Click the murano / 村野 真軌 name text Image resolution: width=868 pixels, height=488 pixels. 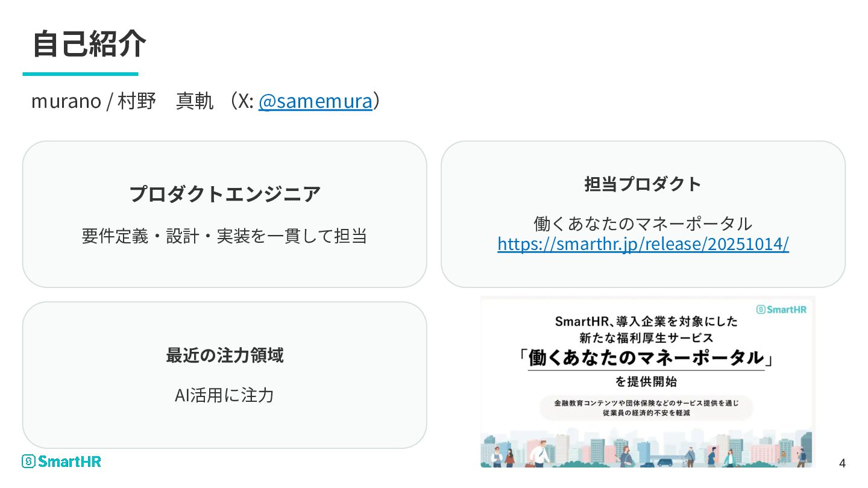coord(122,101)
